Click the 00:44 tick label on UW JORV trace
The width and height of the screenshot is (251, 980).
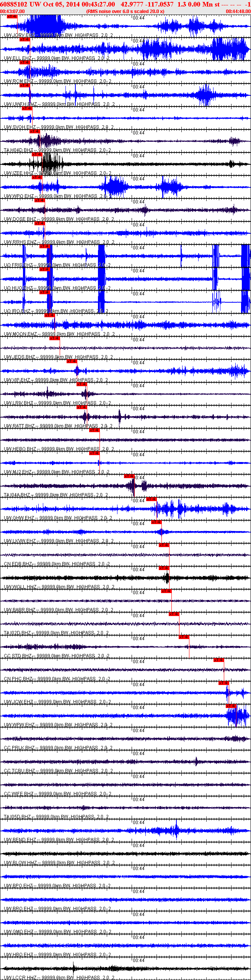[x=139, y=18]
